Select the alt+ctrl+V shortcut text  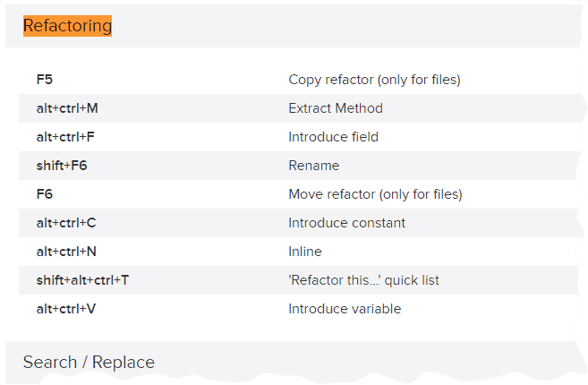pos(66,309)
